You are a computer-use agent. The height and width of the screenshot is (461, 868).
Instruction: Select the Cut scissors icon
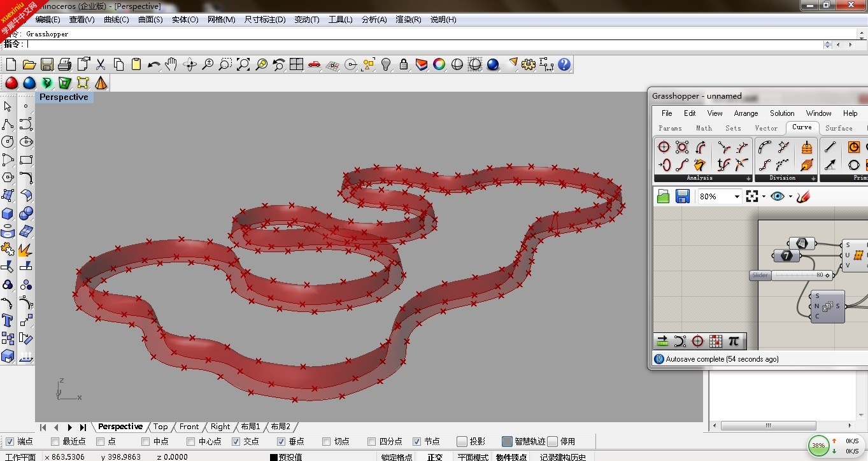pos(101,64)
